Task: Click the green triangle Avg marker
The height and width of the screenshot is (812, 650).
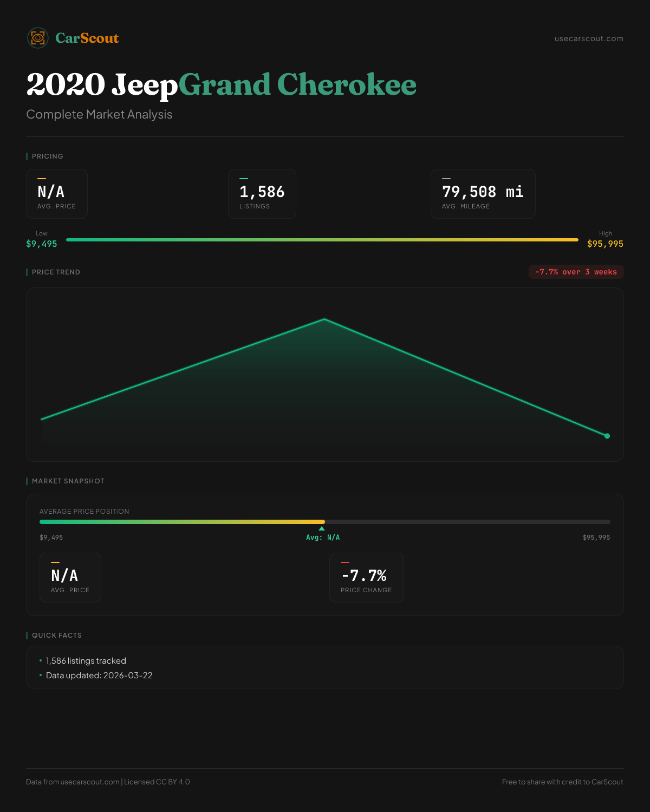Action: (322, 528)
